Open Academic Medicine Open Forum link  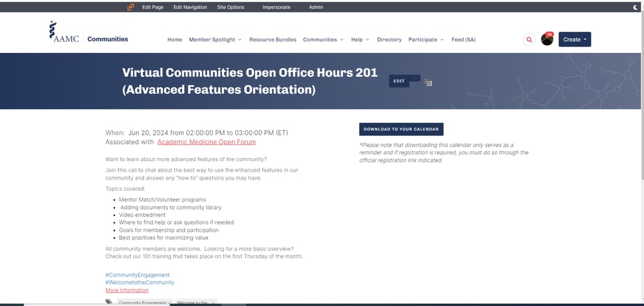click(x=206, y=142)
